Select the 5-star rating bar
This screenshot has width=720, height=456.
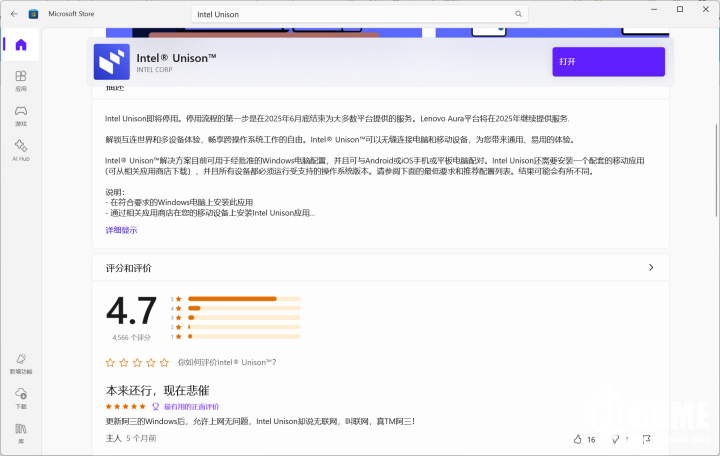(244, 299)
